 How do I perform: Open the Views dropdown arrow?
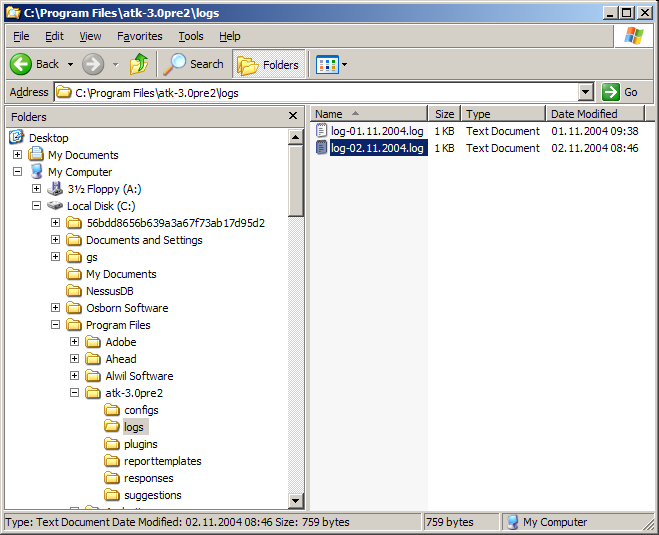click(x=345, y=65)
